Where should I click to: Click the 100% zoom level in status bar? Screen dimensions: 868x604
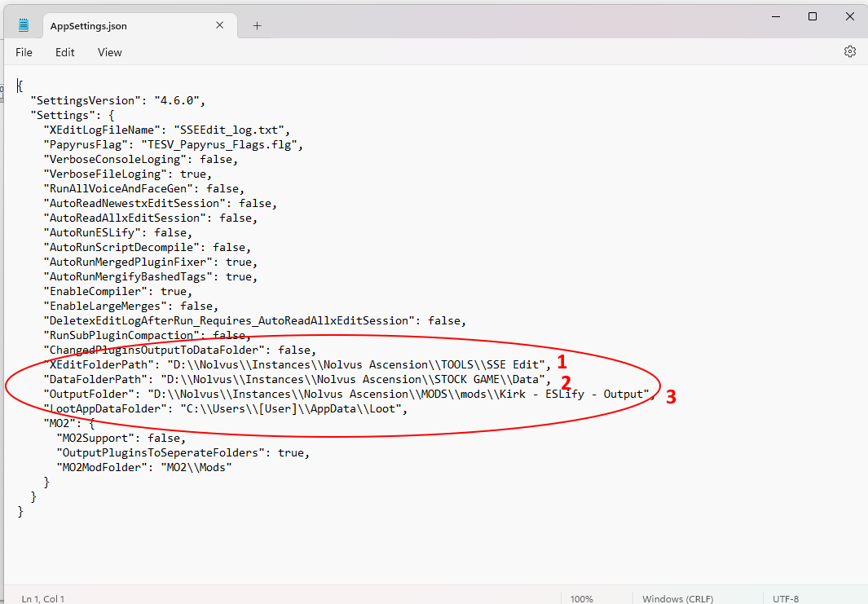click(581, 598)
